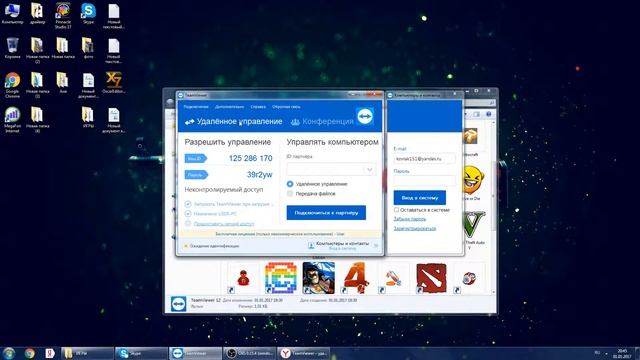The height and width of the screenshot is (360, 640).
Task: Open the Обратная связь menu
Action: (x=286, y=107)
